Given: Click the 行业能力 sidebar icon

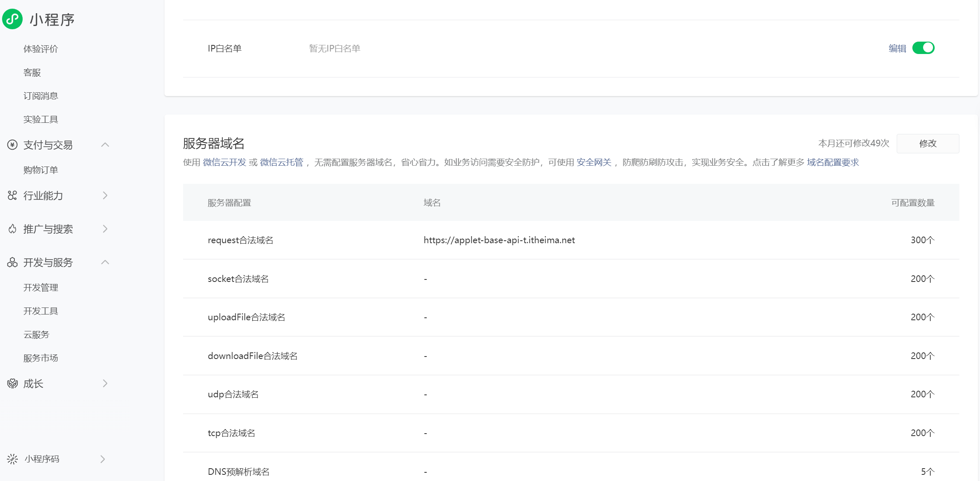Looking at the screenshot, I should point(12,195).
